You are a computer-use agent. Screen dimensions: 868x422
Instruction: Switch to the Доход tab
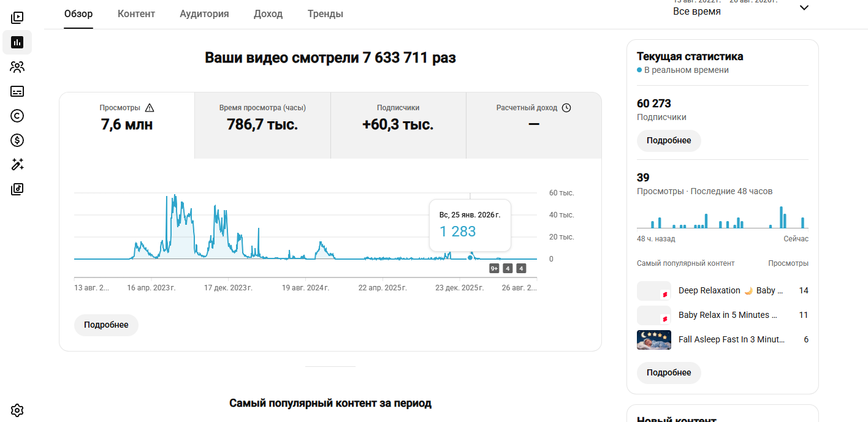[268, 13]
